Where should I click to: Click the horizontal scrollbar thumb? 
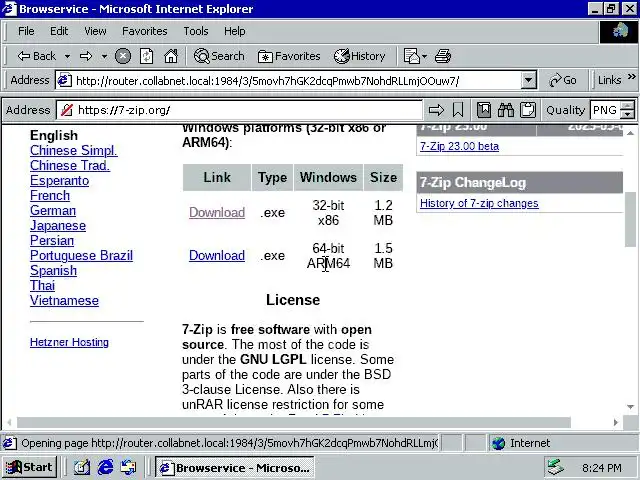(294, 422)
